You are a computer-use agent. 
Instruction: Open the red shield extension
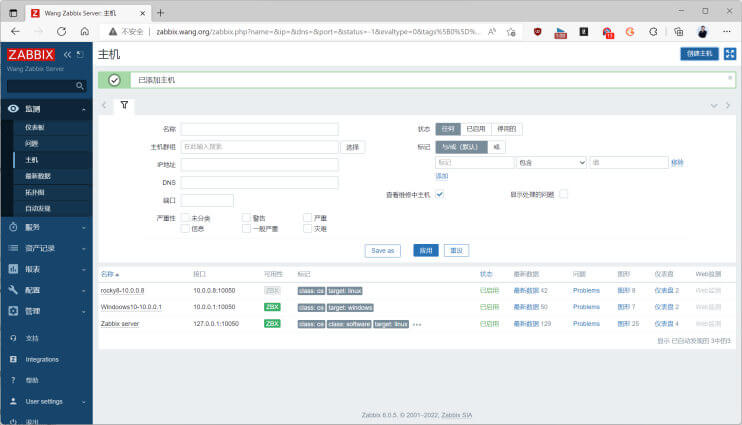[x=538, y=32]
